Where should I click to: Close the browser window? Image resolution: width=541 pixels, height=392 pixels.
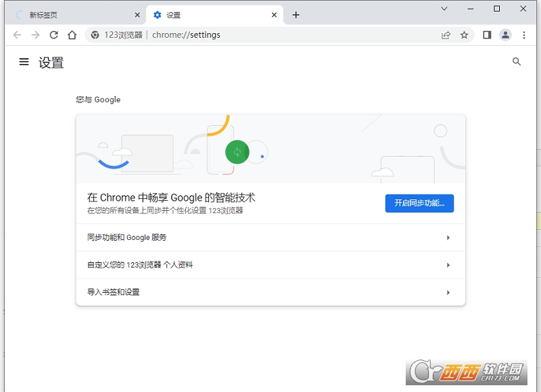tap(523, 9)
